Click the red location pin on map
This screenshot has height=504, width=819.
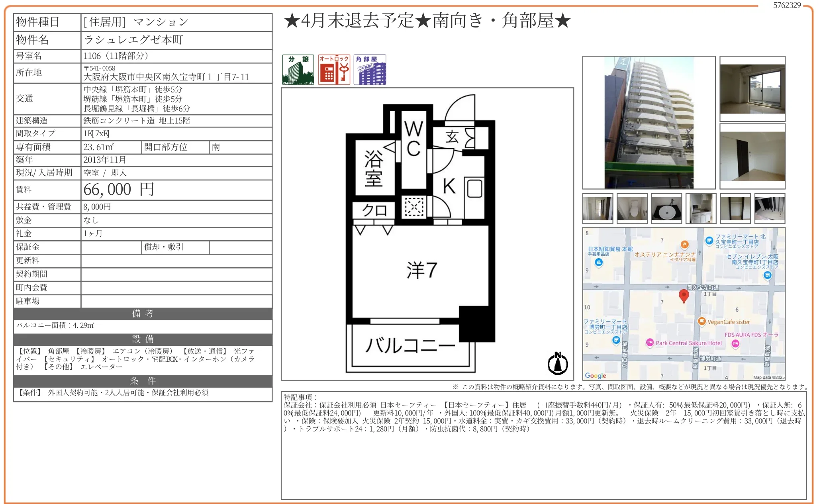684,296
